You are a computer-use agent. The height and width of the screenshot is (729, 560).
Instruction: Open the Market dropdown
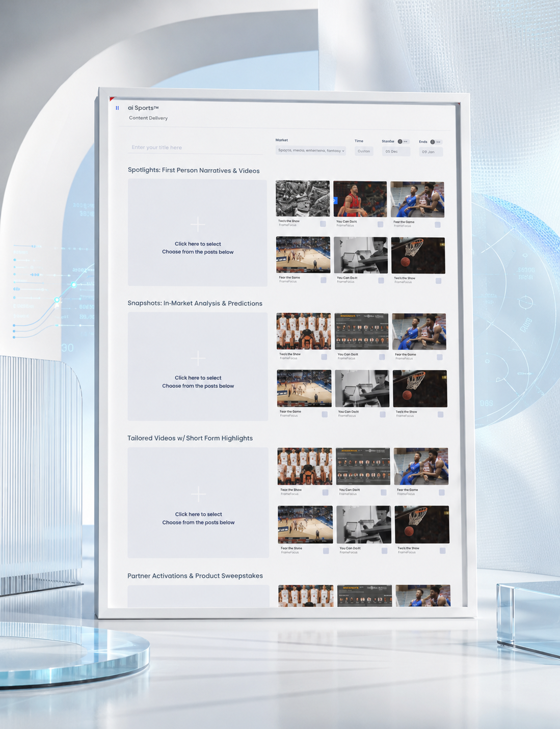[311, 150]
